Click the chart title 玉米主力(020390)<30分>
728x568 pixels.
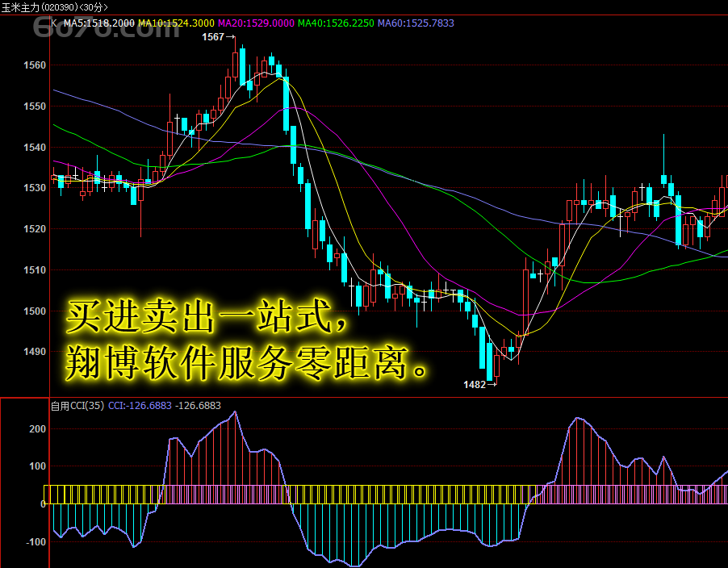(x=55, y=7)
